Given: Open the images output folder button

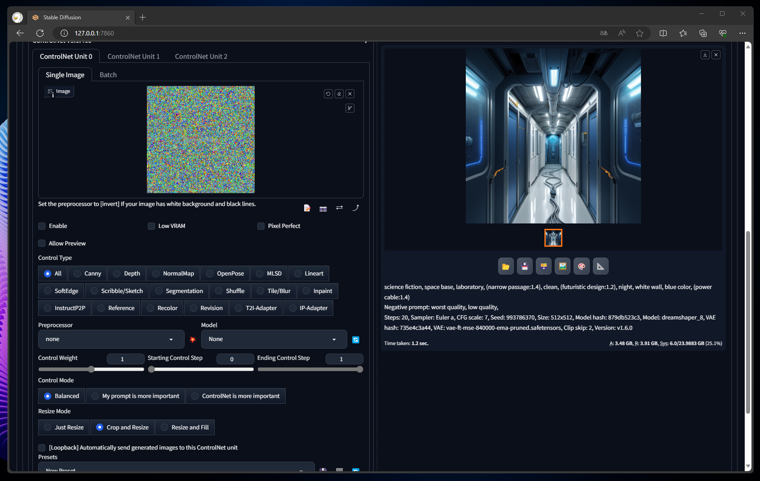Looking at the screenshot, I should click(506, 266).
